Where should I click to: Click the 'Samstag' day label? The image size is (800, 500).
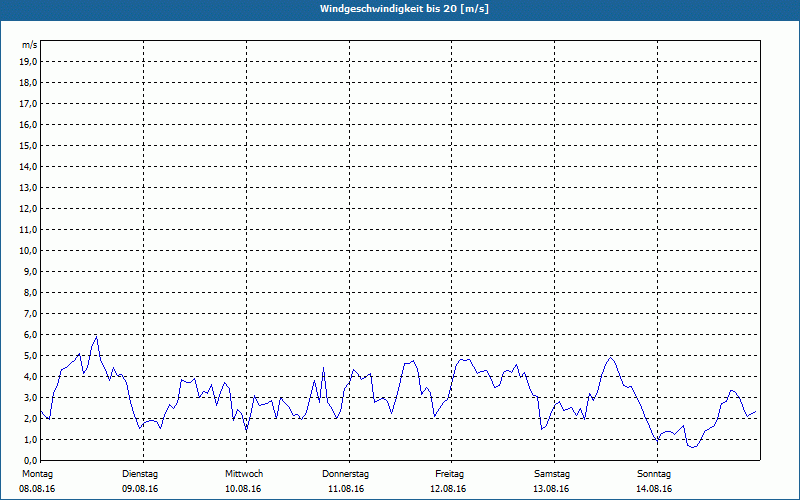coord(552,474)
